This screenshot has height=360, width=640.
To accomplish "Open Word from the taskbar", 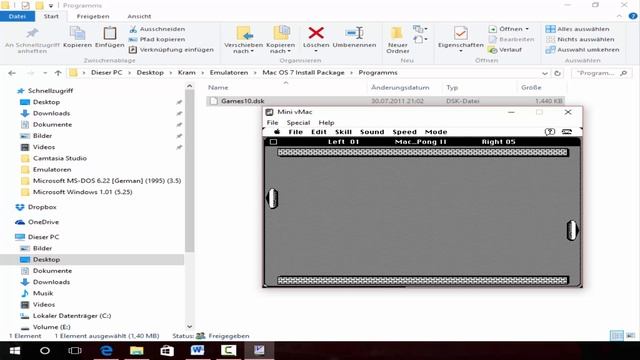I will [x=198, y=351].
